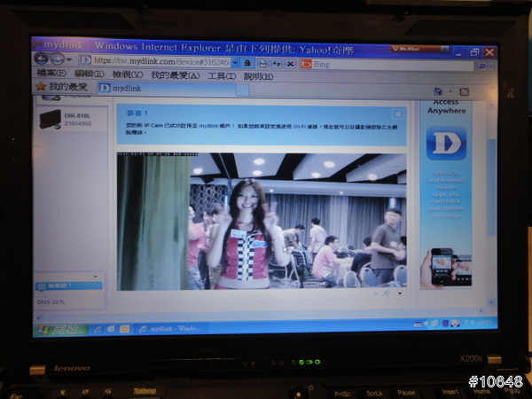Open the Favorites star 我的最愛 button

pyautogui.click(x=62, y=86)
